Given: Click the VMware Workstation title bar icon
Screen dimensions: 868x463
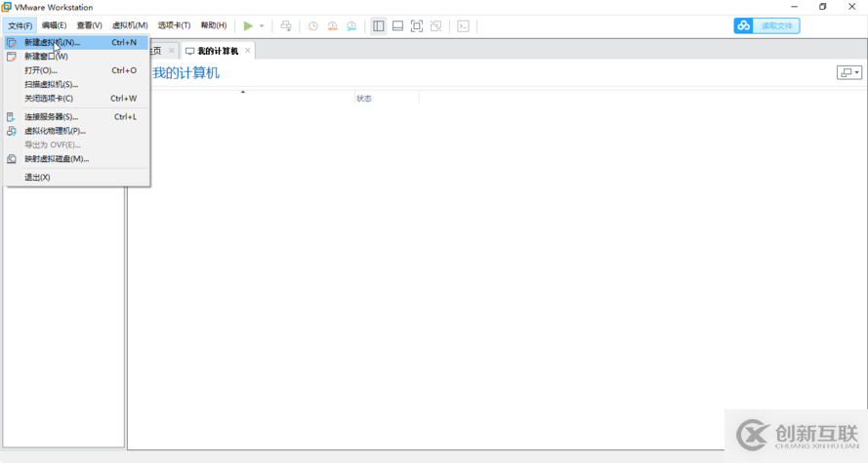Looking at the screenshot, I should (x=7, y=7).
